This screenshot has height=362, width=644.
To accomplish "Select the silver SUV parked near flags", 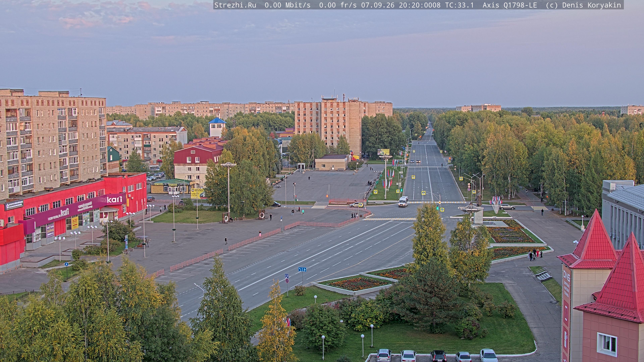I will pyautogui.click(x=507, y=207).
